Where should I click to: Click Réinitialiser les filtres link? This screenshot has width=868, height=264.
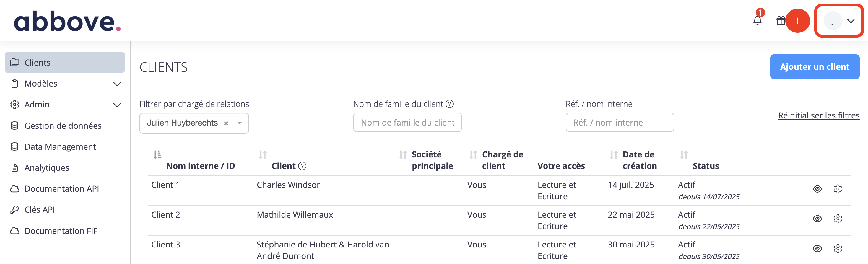(818, 115)
